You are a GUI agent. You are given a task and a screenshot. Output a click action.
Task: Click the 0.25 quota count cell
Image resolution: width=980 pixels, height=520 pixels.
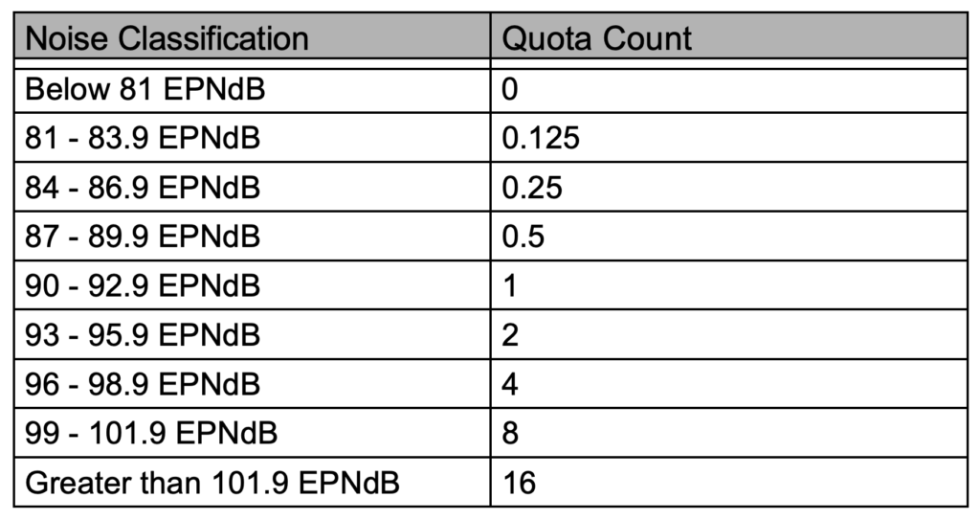(x=532, y=187)
